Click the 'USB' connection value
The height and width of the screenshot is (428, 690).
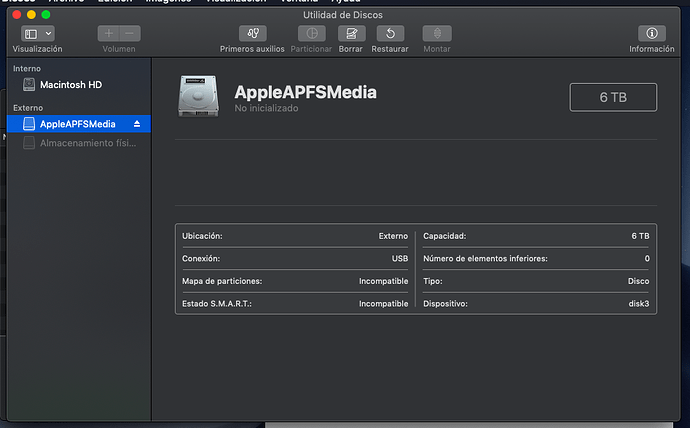pos(400,259)
